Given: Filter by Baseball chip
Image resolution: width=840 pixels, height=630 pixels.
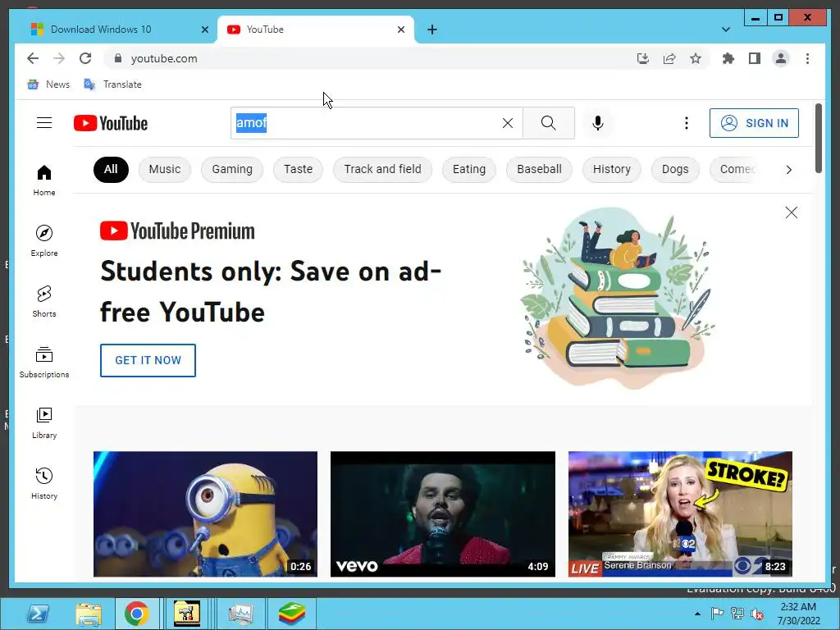Looking at the screenshot, I should [539, 169].
